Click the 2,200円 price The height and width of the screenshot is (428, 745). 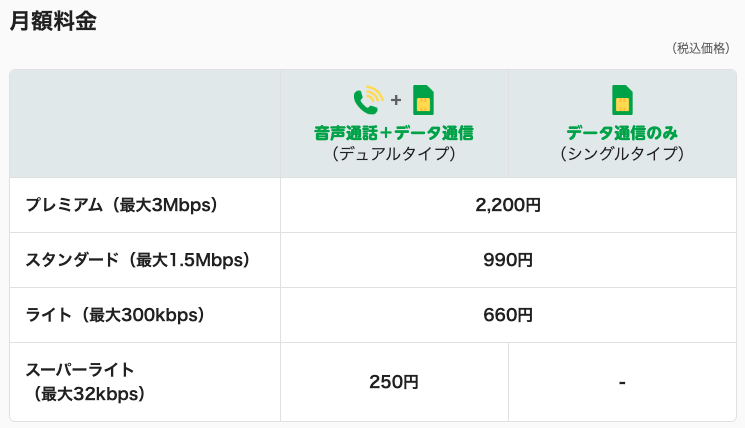(x=508, y=205)
